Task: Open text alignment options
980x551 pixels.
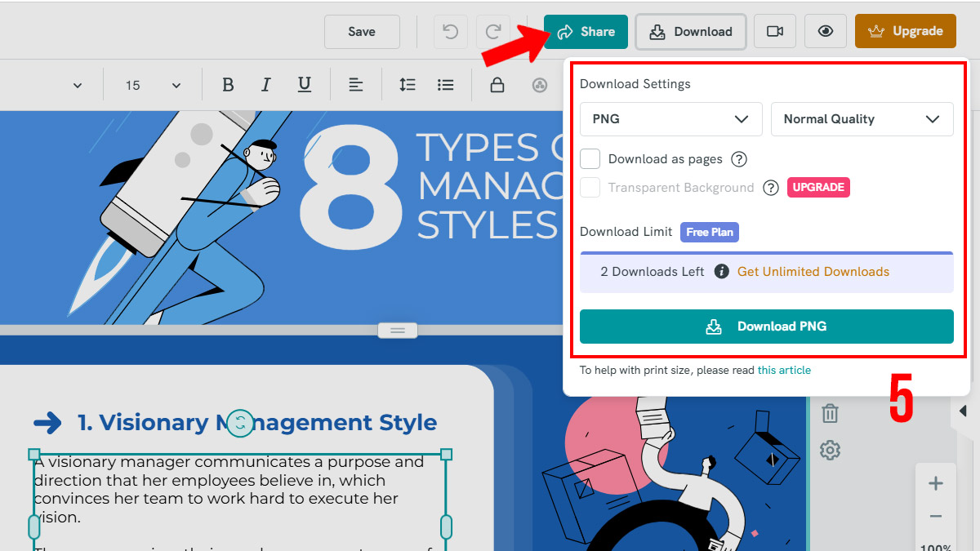Action: (x=355, y=85)
